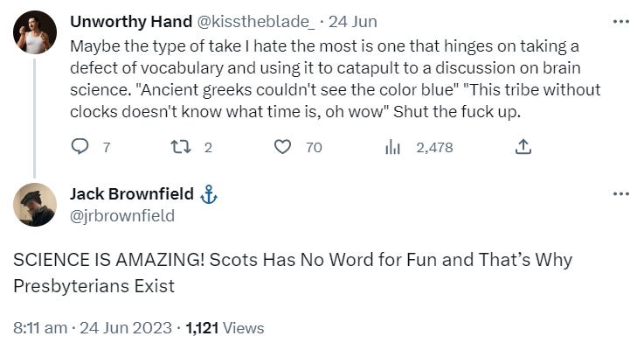This screenshot has width=644, height=350.
Task: Click the Jack Brownfield display name
Action: click(x=132, y=193)
